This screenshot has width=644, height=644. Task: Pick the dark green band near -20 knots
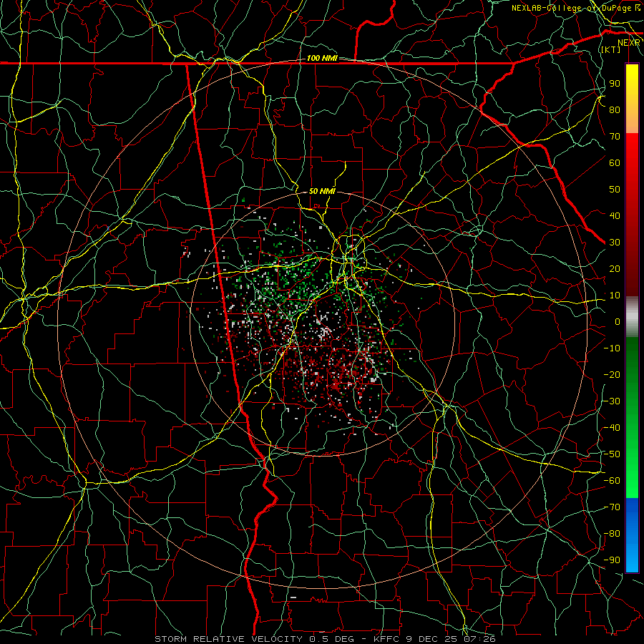point(632,370)
